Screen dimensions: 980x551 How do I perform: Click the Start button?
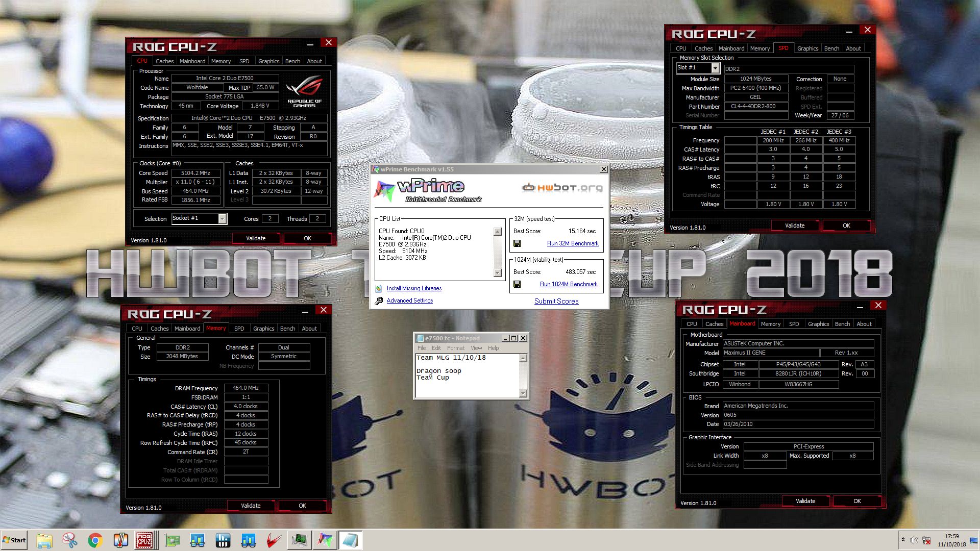(14, 540)
